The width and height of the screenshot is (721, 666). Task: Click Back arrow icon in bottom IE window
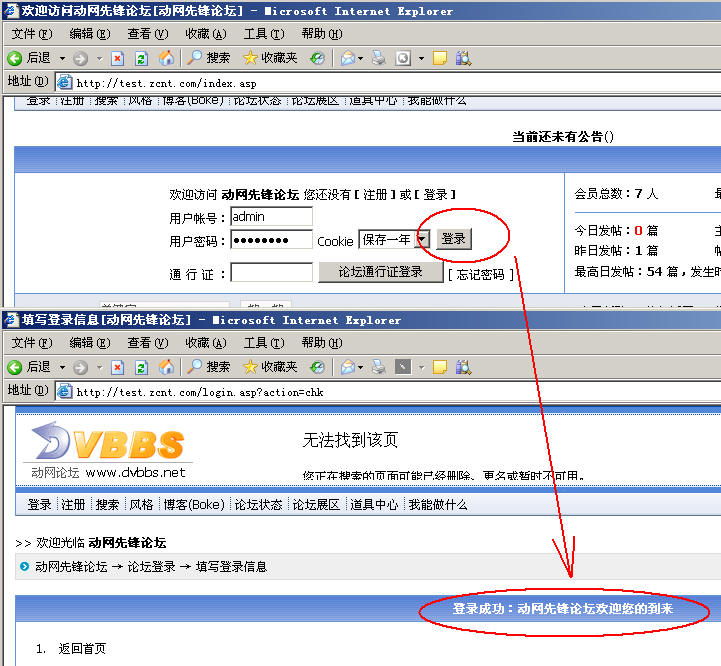tap(15, 367)
